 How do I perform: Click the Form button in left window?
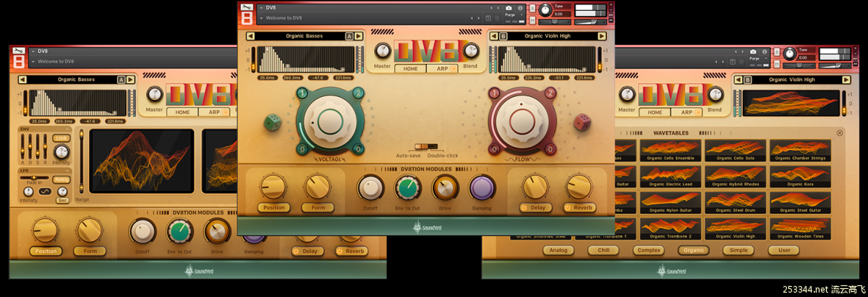pos(90,251)
